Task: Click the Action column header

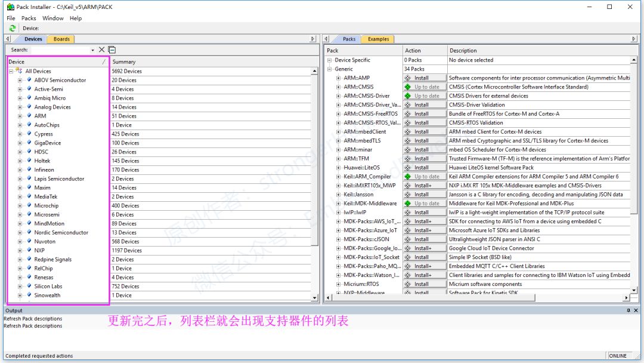Action: click(425, 51)
